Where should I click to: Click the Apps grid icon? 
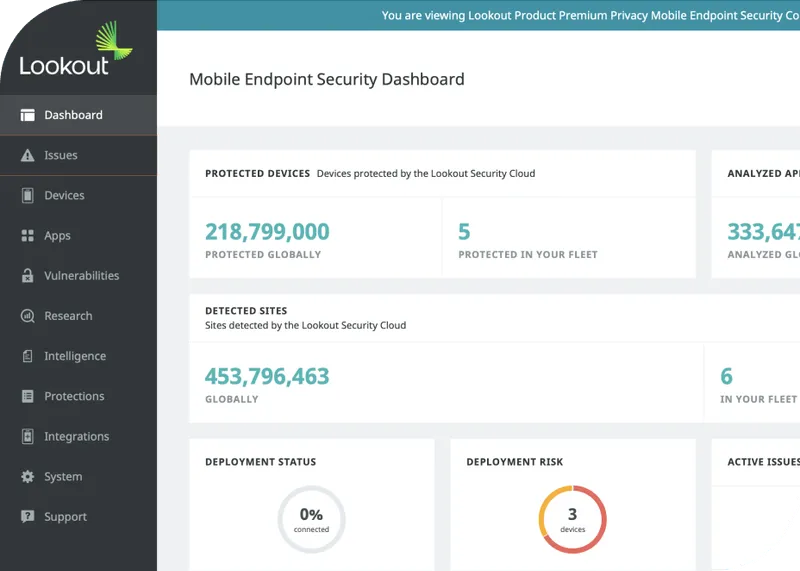click(x=28, y=235)
